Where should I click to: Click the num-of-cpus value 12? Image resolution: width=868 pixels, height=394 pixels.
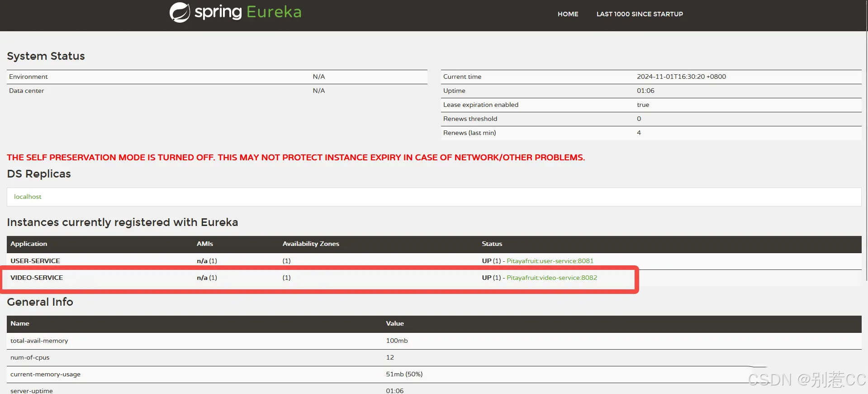390,357
